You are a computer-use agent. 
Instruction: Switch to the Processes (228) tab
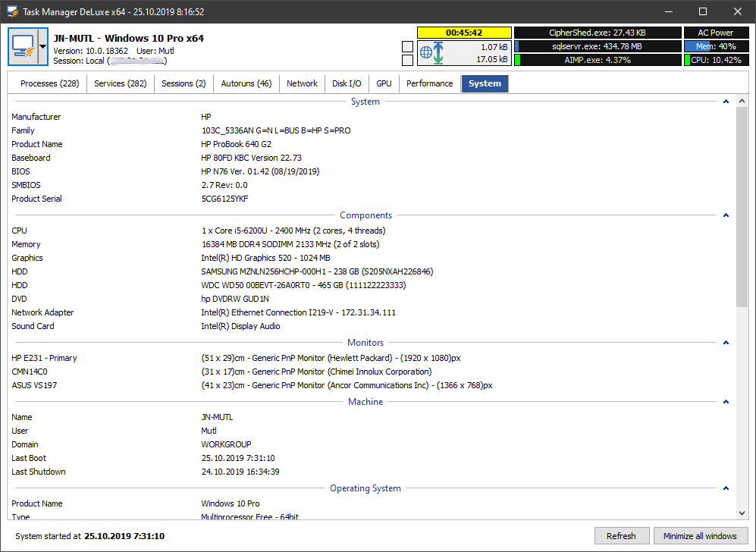point(49,83)
